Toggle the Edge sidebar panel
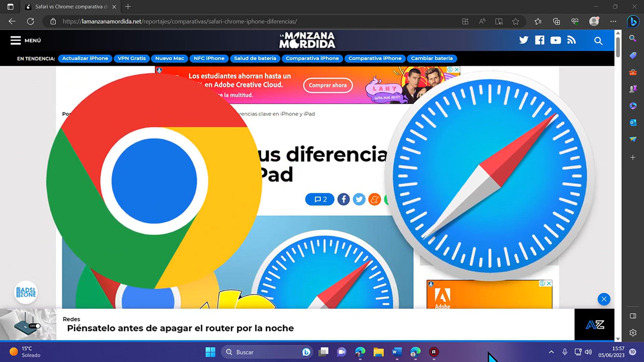This screenshot has width=644, height=362. (x=633, y=315)
